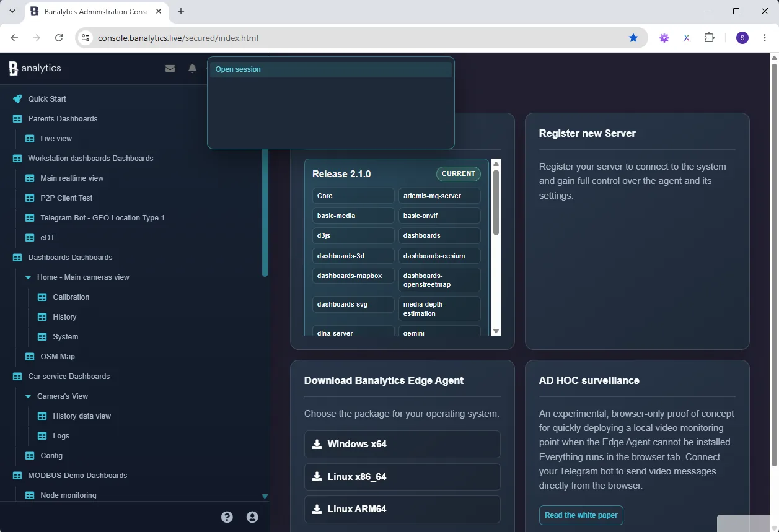Screen dimensions: 779x532
Task: Select Open session menu entry
Action: pyautogui.click(x=331, y=69)
